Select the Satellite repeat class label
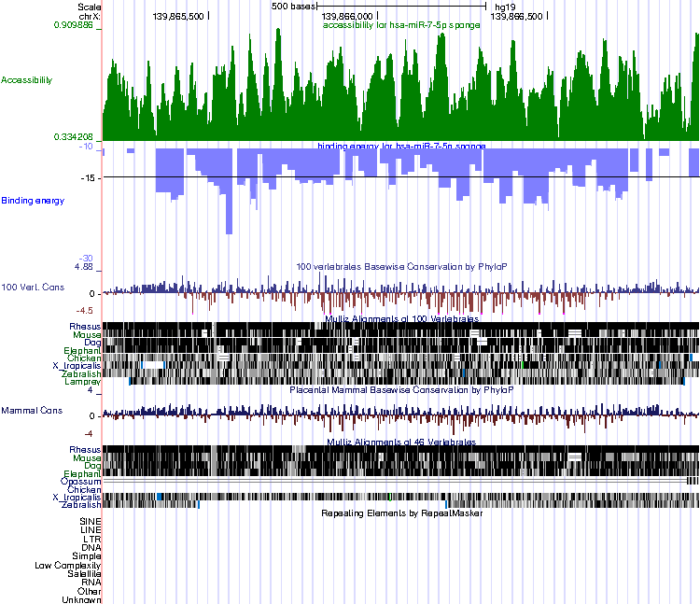This screenshot has height=604, width=700. pyautogui.click(x=84, y=573)
